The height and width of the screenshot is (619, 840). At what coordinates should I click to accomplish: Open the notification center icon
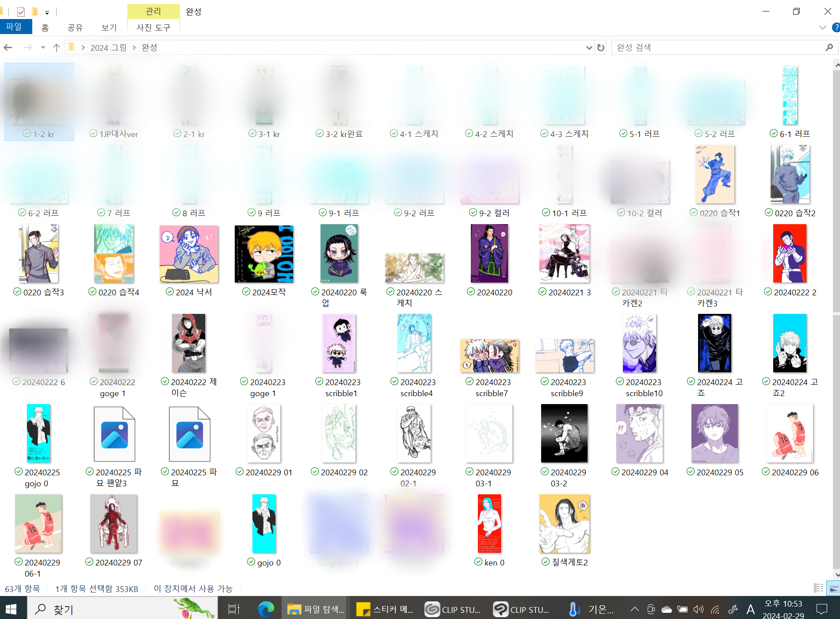pyautogui.click(x=821, y=609)
